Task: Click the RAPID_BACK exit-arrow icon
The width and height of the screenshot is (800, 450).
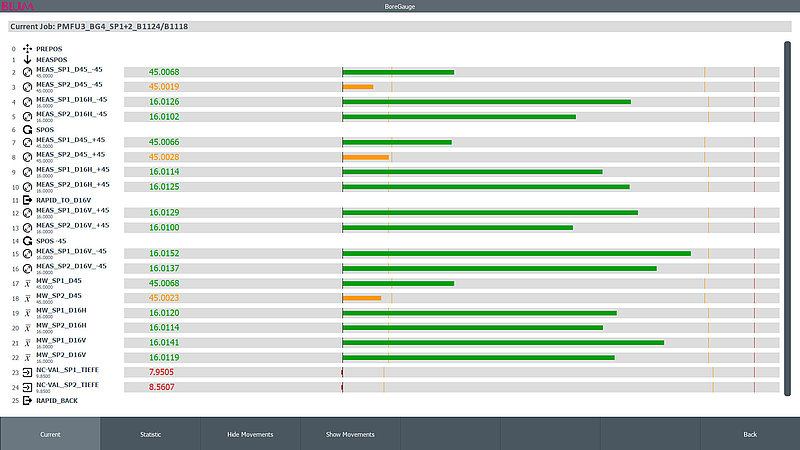Action: (28, 401)
